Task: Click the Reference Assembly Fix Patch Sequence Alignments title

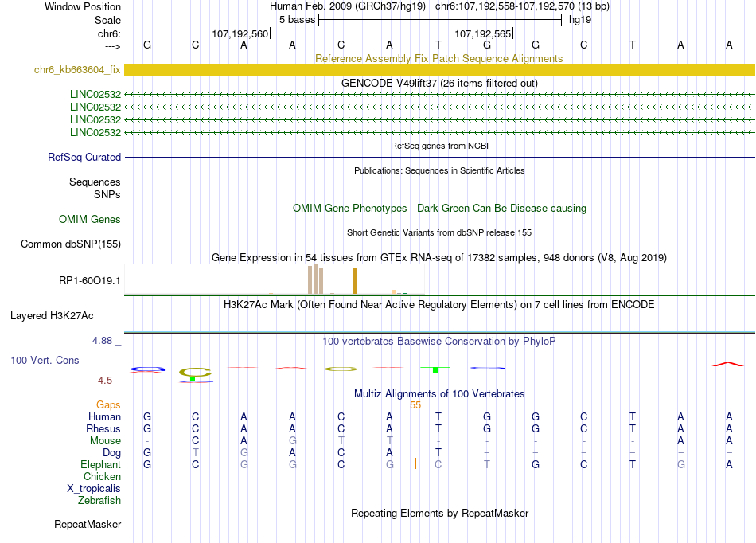Action: tap(439, 58)
